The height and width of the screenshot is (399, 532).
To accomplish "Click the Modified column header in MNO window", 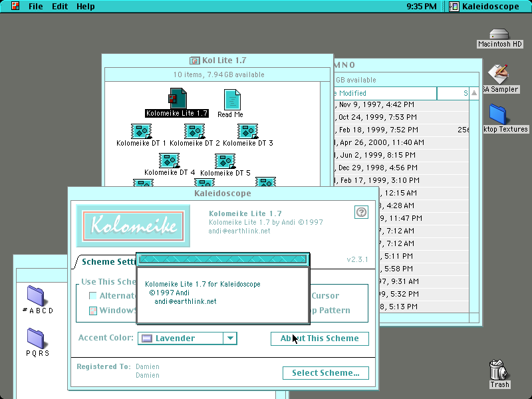I will (x=385, y=93).
